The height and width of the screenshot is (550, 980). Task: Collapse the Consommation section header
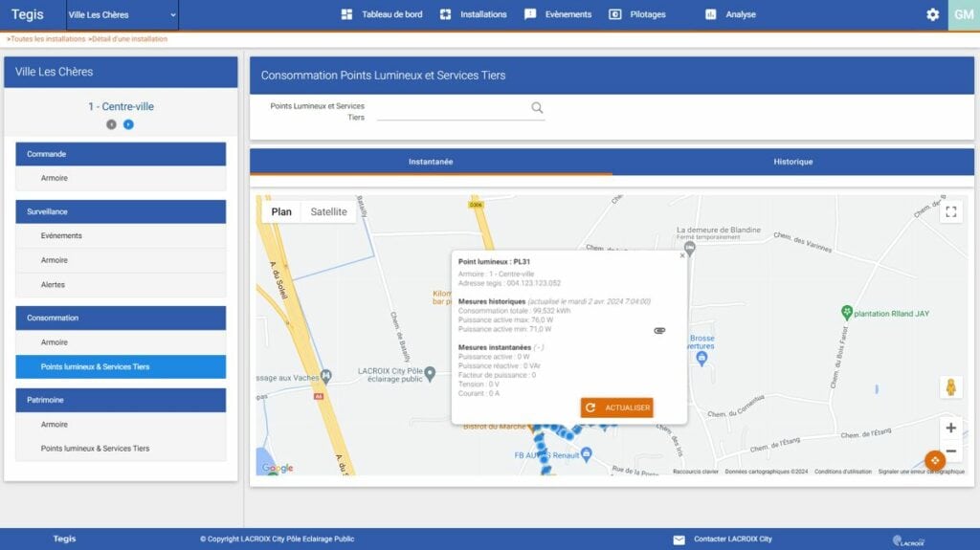click(x=121, y=319)
